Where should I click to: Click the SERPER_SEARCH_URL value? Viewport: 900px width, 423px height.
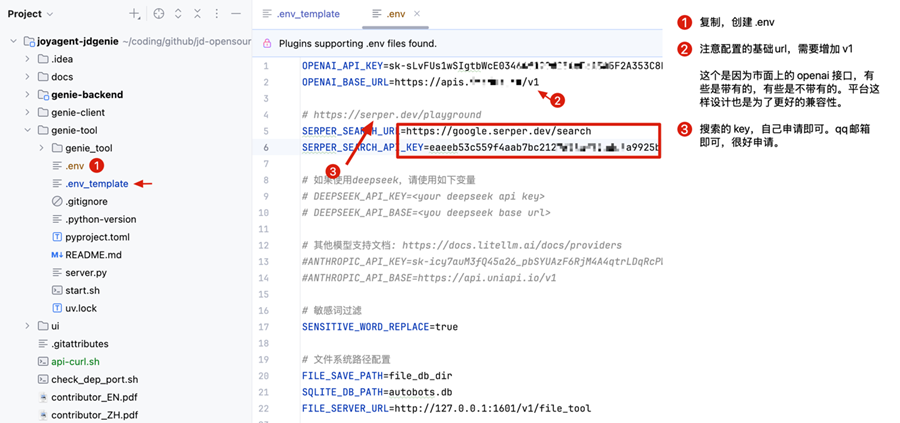pyautogui.click(x=498, y=131)
